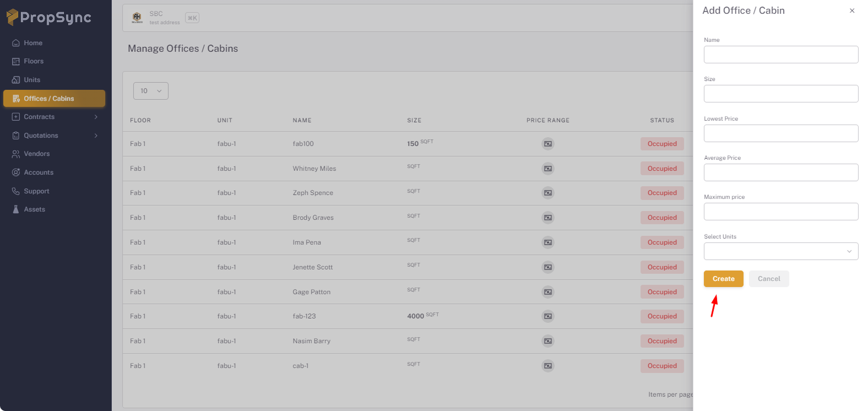Click Occupied status for cab-1
The image size is (868, 411).
662,366
